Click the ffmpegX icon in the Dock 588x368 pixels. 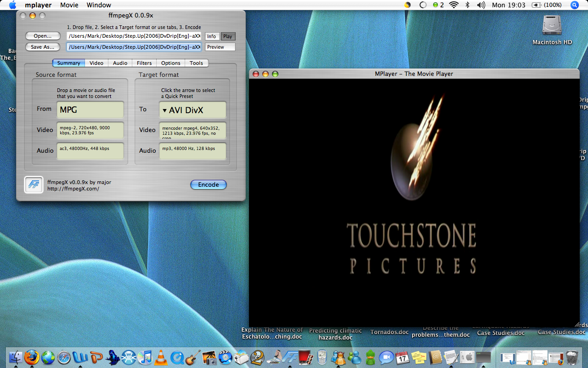[x=290, y=357]
